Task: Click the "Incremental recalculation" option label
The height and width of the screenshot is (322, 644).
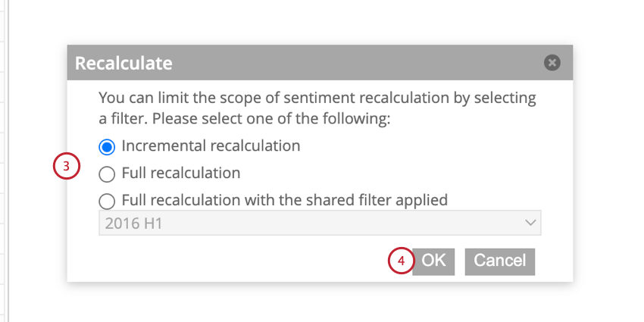Action: (211, 145)
